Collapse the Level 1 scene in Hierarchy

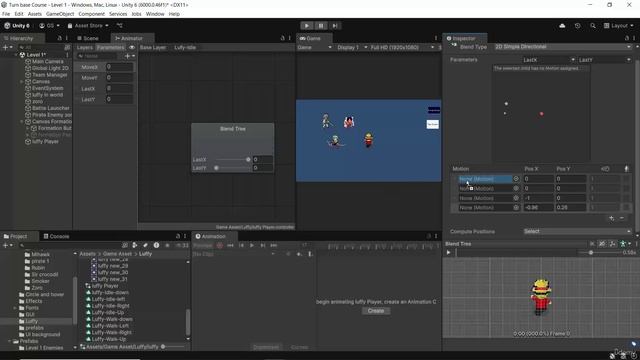(x=16, y=55)
